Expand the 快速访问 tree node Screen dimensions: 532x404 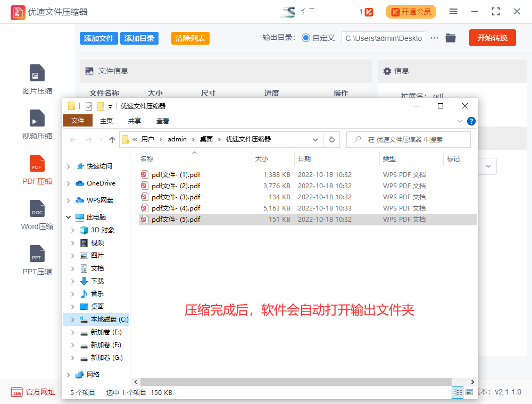coord(69,166)
